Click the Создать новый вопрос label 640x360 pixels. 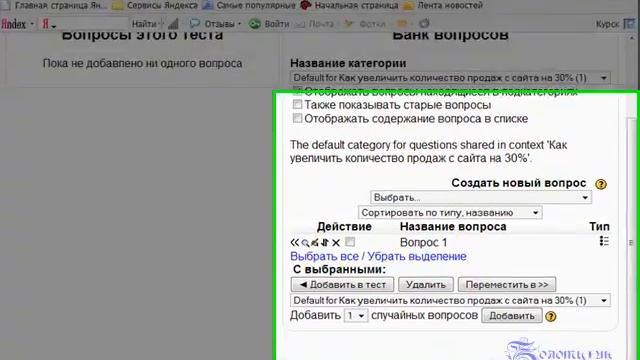519,183
